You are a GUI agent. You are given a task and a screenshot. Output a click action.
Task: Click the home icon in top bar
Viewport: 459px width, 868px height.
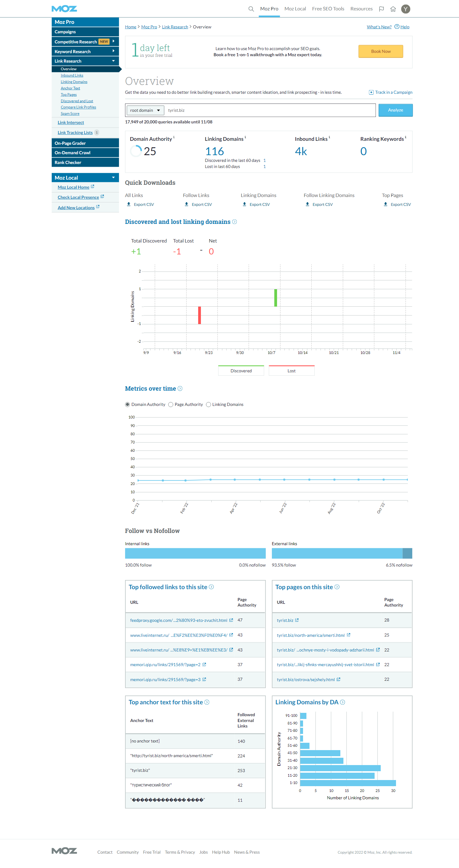[x=393, y=9]
